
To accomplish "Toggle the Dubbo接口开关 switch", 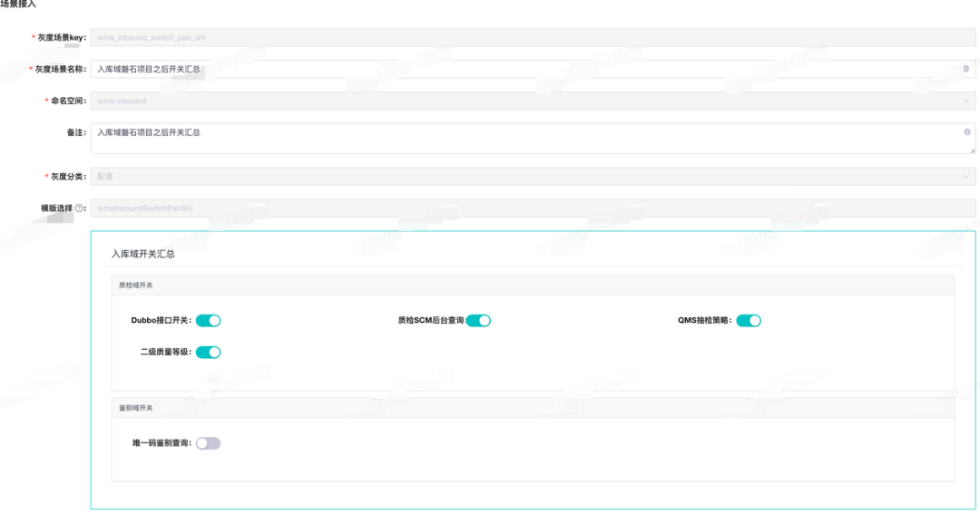I will click(x=208, y=320).
